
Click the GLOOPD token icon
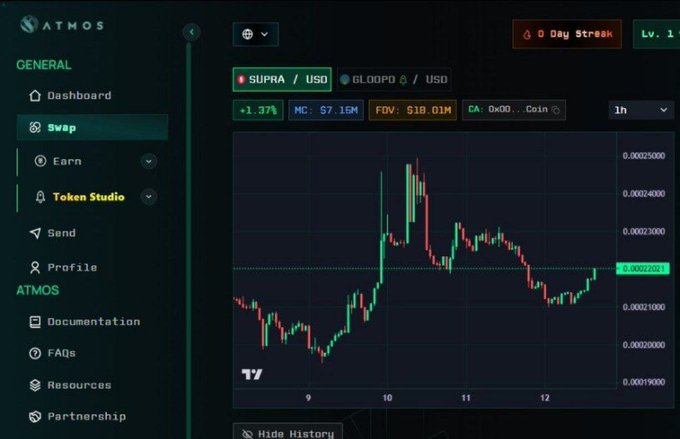point(345,79)
